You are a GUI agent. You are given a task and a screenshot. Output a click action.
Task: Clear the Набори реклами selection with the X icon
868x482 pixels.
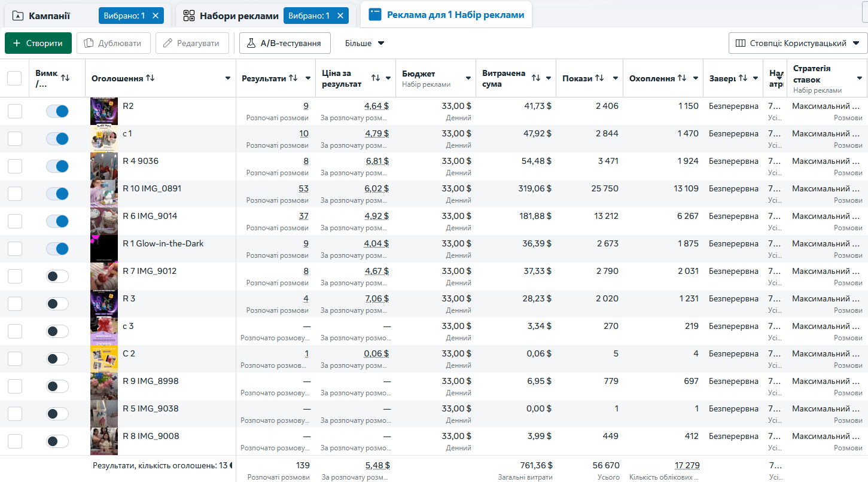340,16
